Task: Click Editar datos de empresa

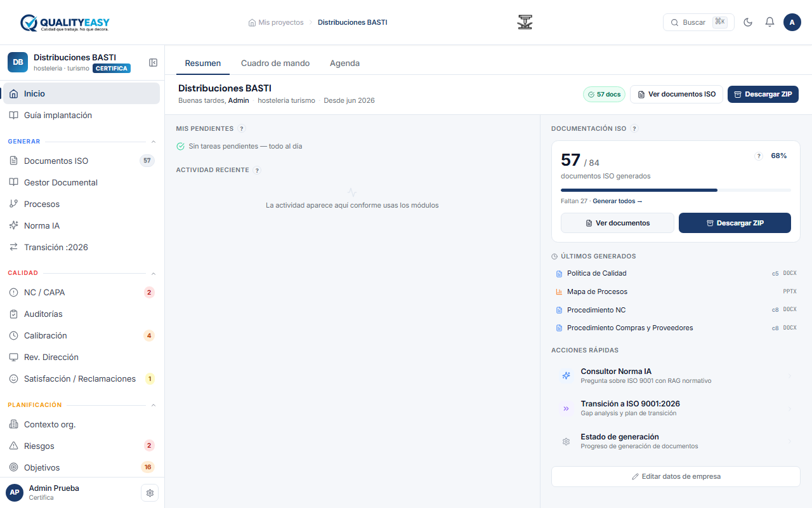Action: [x=676, y=476]
